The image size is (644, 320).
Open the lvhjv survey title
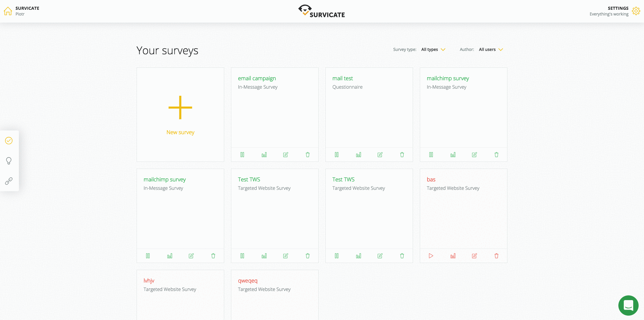(149, 281)
